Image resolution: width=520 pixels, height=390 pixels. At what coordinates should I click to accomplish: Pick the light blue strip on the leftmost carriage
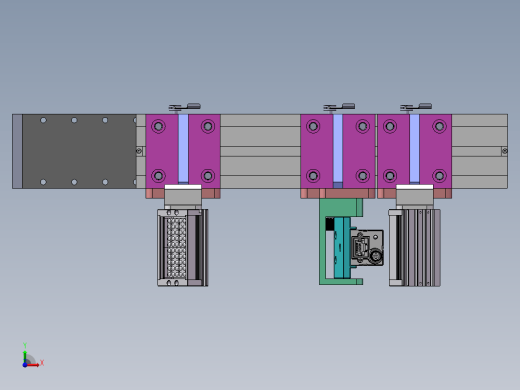pyautogui.click(x=183, y=149)
